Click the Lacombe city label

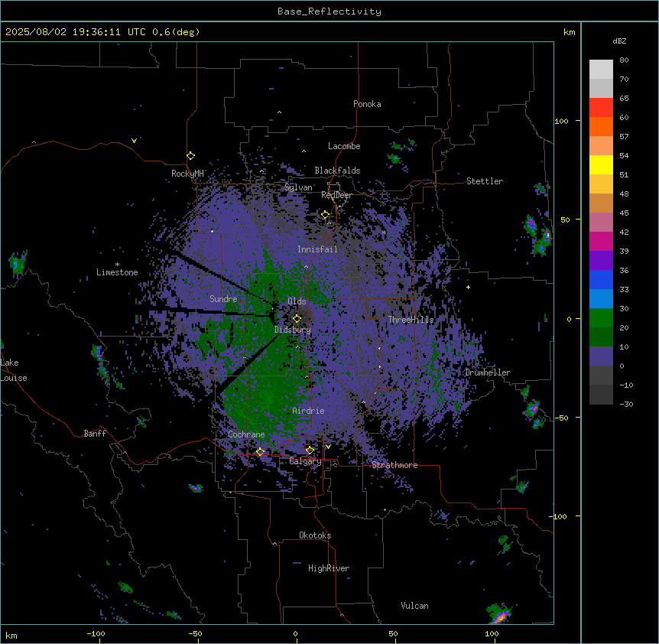pos(344,146)
